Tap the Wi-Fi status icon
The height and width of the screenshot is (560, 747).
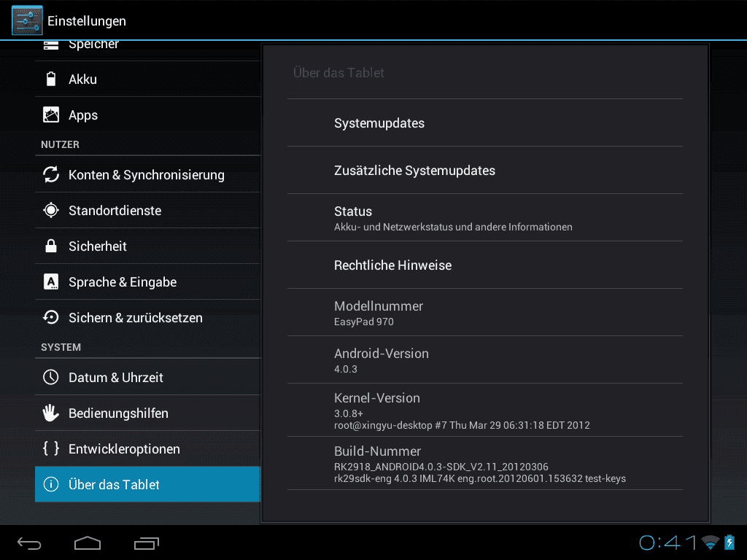tap(711, 542)
